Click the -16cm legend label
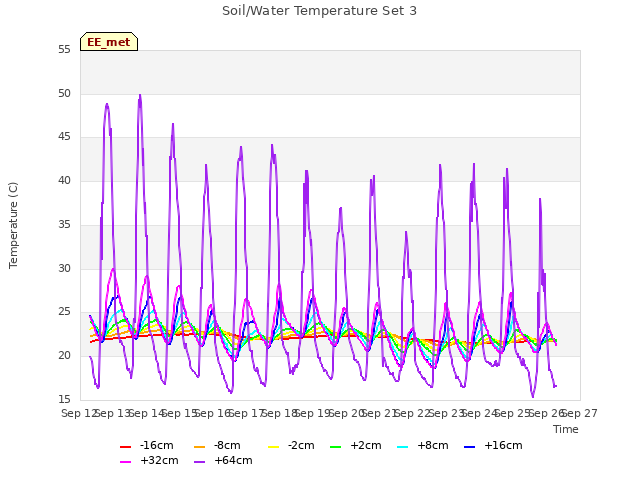The height and width of the screenshot is (480, 640). coord(156,445)
